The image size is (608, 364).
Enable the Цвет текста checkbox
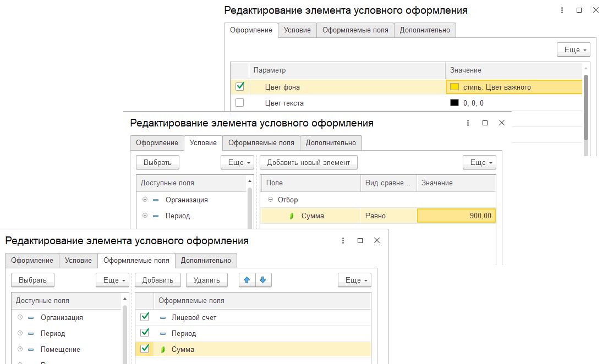point(239,103)
